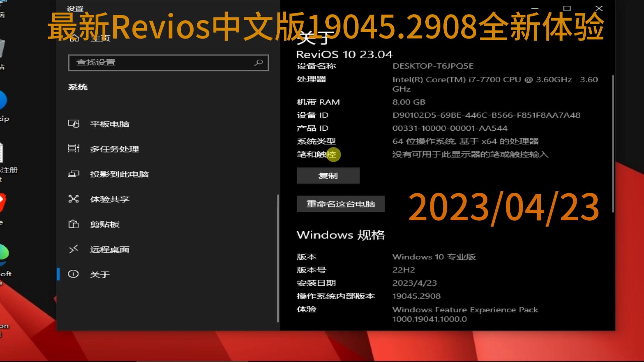Click the pen and touch value text
Image resolution: width=644 pixels, height=362 pixels.
[471, 154]
